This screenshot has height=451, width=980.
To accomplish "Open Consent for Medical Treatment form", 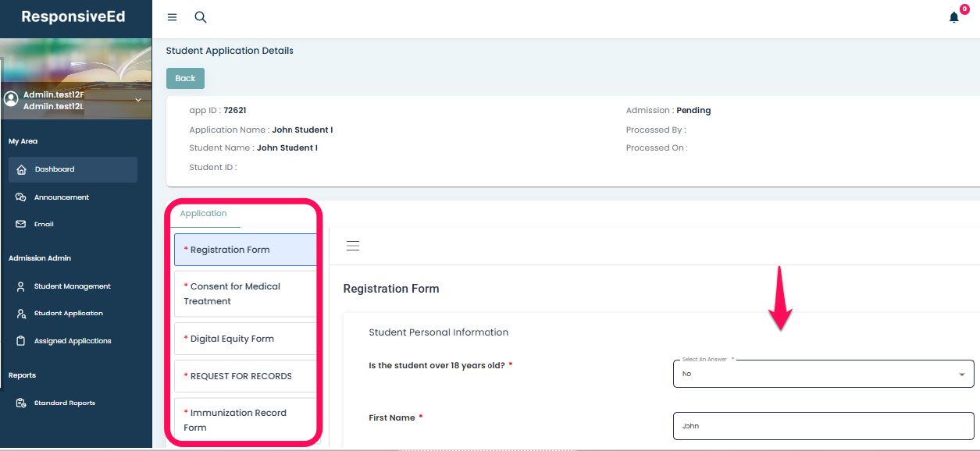I will tap(244, 293).
